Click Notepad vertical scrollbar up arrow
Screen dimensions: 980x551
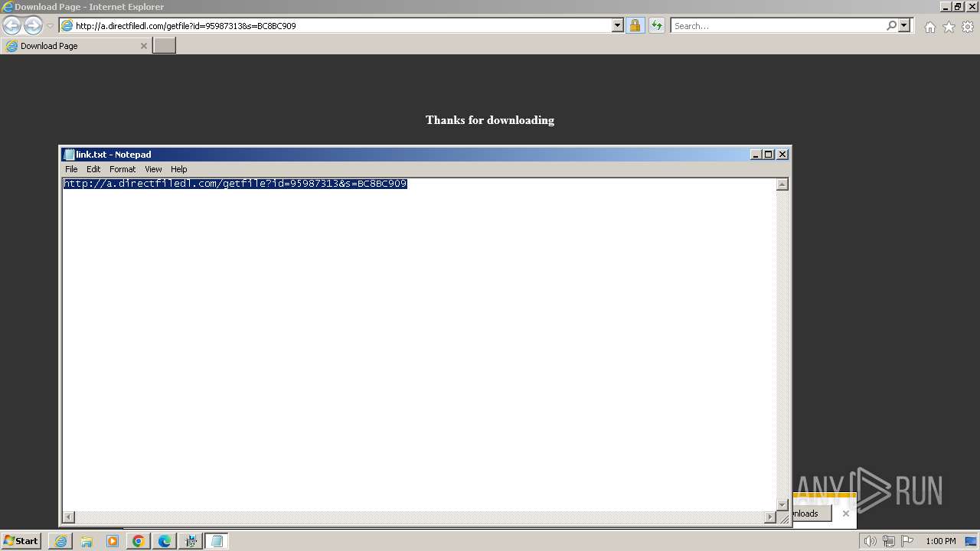782,184
